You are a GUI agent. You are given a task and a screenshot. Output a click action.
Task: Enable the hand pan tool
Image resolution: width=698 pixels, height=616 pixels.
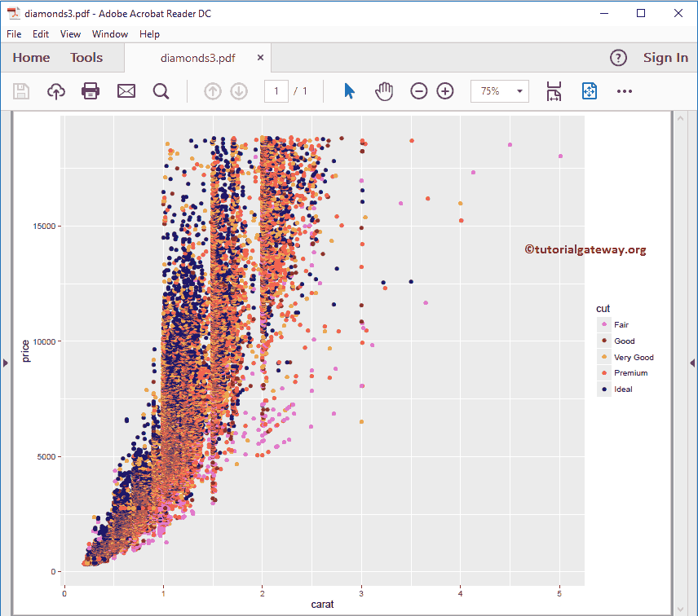pos(384,91)
